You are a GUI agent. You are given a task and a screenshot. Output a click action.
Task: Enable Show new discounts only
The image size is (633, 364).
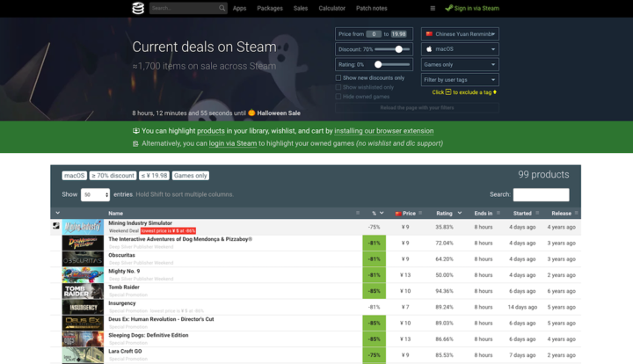click(x=338, y=77)
